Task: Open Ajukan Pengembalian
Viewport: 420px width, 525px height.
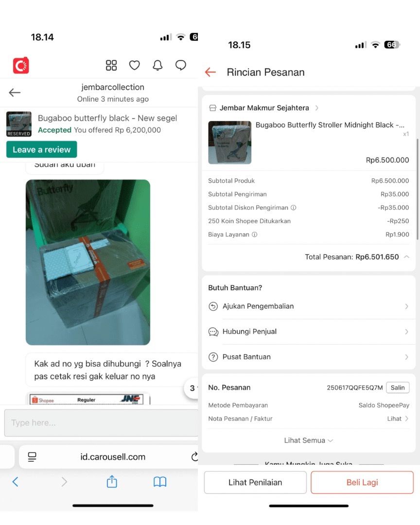Action: (309, 306)
